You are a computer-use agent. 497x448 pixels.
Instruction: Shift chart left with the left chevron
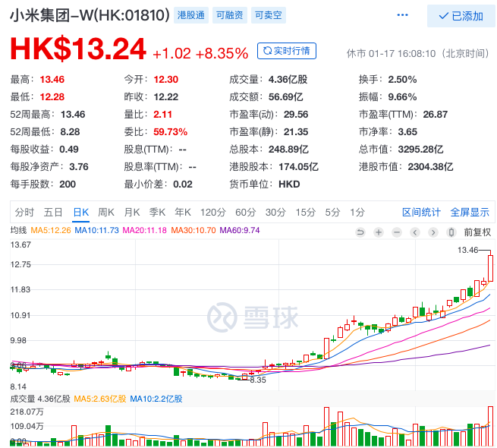pyautogui.click(x=415, y=232)
